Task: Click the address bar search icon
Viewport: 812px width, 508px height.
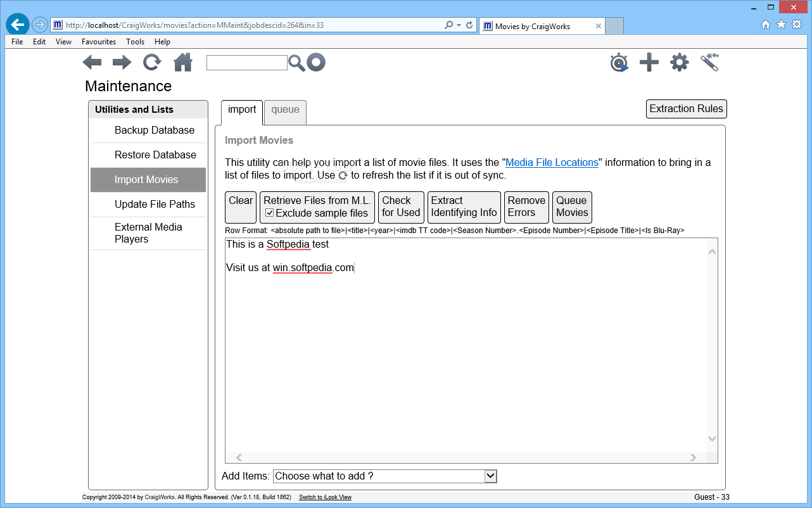Action: tap(449, 25)
